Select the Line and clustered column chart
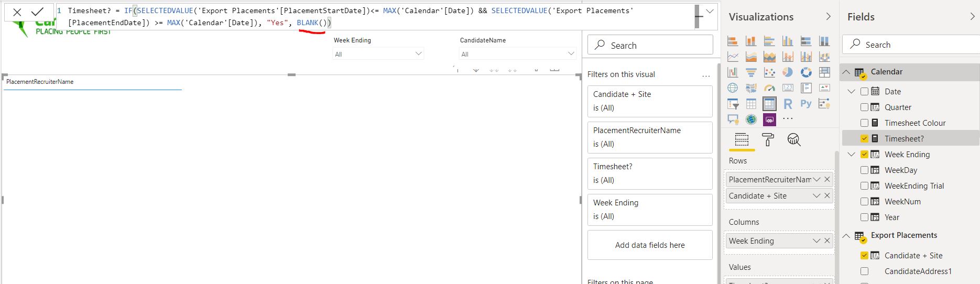 tap(806, 57)
